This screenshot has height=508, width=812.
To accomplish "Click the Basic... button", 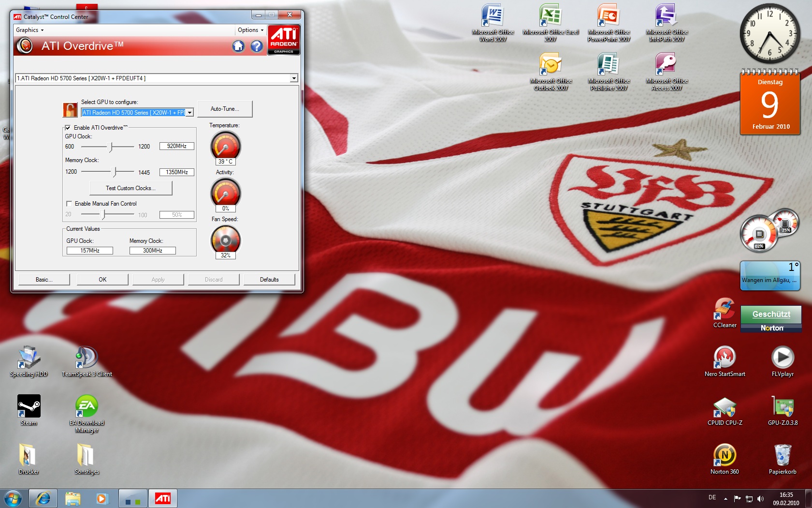I will tap(44, 280).
